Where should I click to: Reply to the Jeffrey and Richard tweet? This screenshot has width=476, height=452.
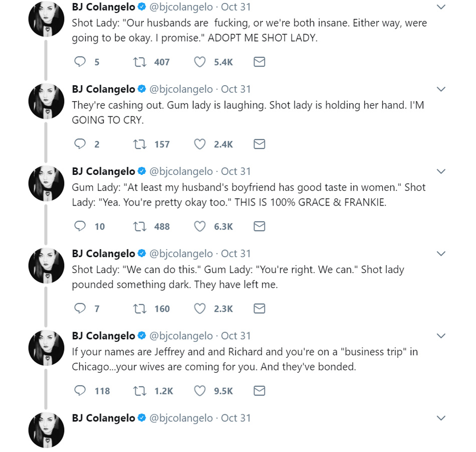coord(80,391)
